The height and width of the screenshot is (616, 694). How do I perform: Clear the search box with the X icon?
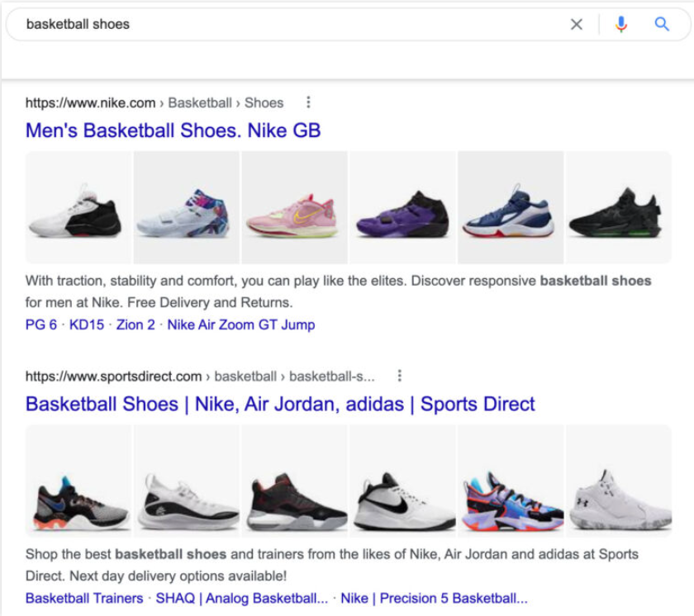[577, 24]
